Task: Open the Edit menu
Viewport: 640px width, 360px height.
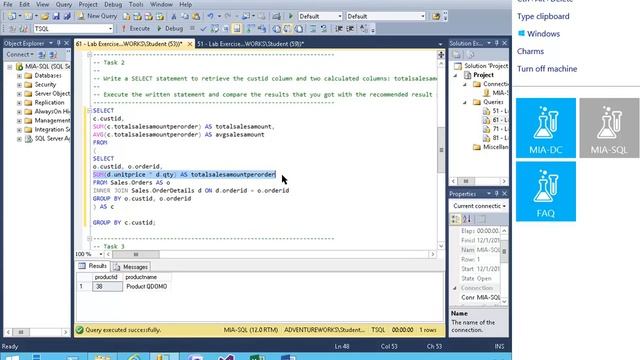Action: click(x=24, y=4)
